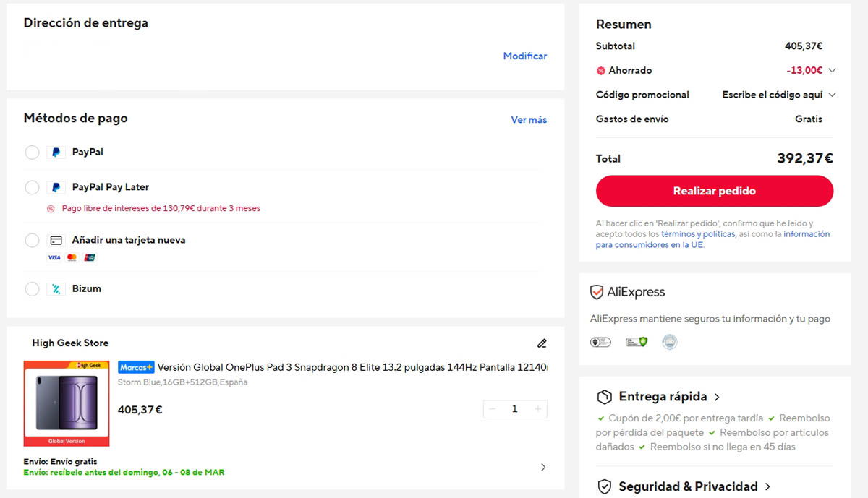
Task: Click the Mastercard icon
Action: coord(71,257)
